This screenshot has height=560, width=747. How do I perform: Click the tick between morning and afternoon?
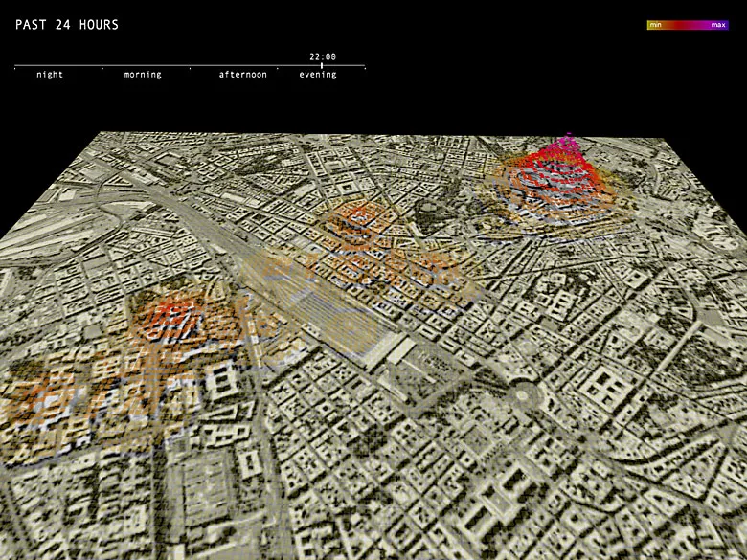click(190, 67)
